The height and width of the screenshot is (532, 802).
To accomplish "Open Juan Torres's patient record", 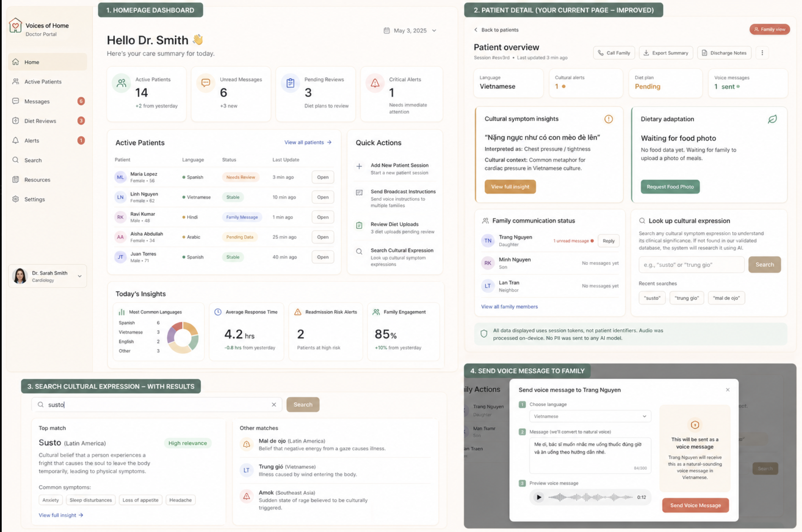I will click(322, 257).
